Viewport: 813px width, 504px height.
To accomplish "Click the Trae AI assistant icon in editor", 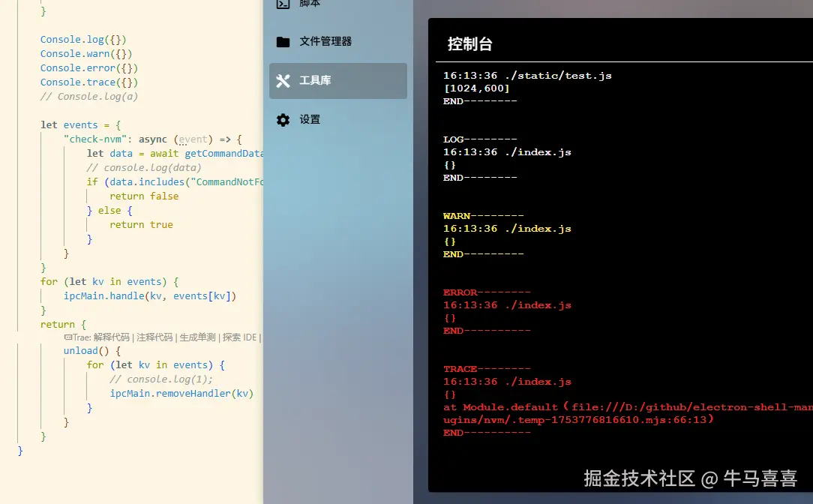I will (x=68, y=336).
